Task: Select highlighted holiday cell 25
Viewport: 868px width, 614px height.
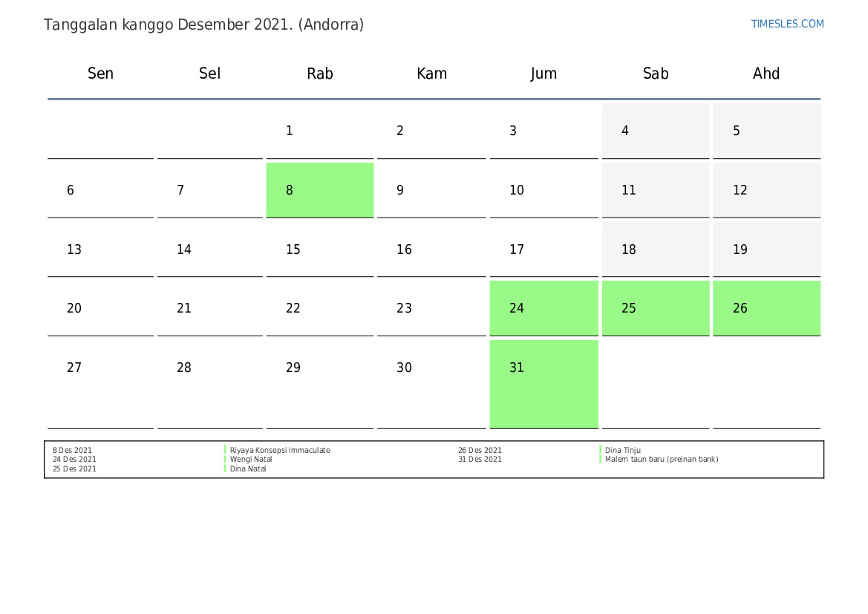Action: [656, 308]
